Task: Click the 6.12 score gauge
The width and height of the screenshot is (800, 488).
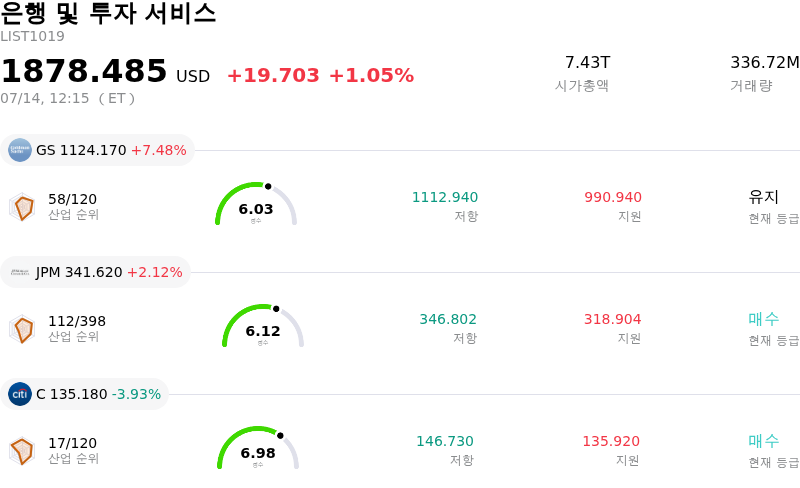Action: point(263,326)
